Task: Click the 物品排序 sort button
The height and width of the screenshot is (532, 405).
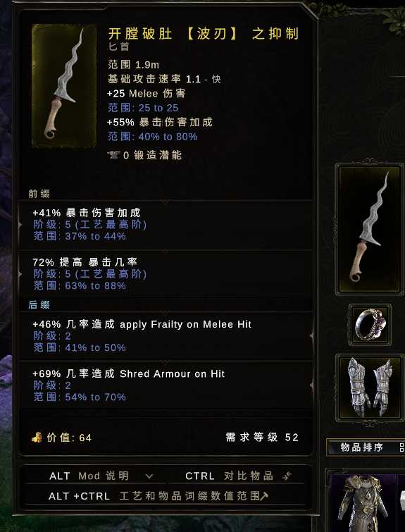Action: 361,447
